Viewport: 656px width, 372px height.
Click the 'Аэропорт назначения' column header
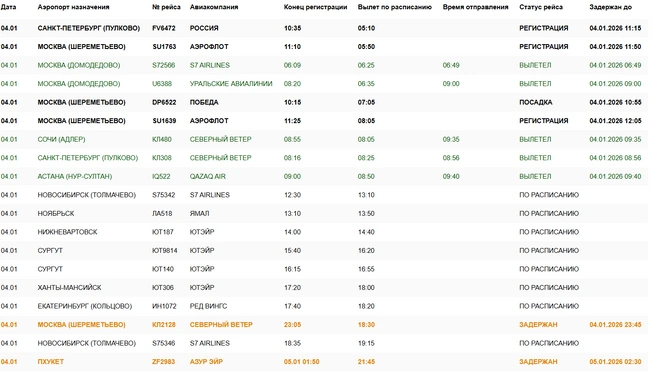click(x=73, y=7)
